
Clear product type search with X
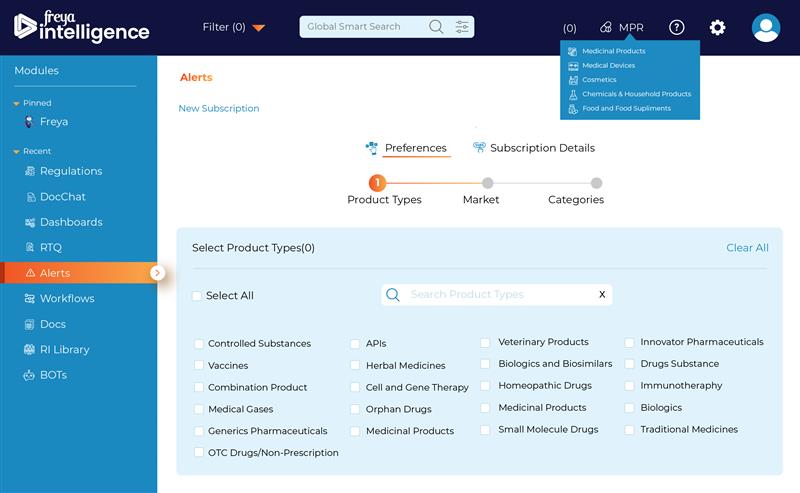click(x=602, y=294)
